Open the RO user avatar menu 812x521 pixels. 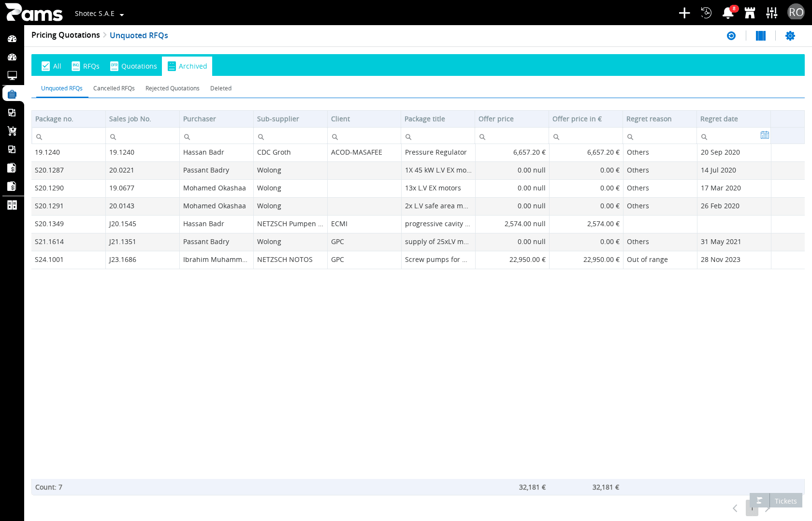click(796, 12)
